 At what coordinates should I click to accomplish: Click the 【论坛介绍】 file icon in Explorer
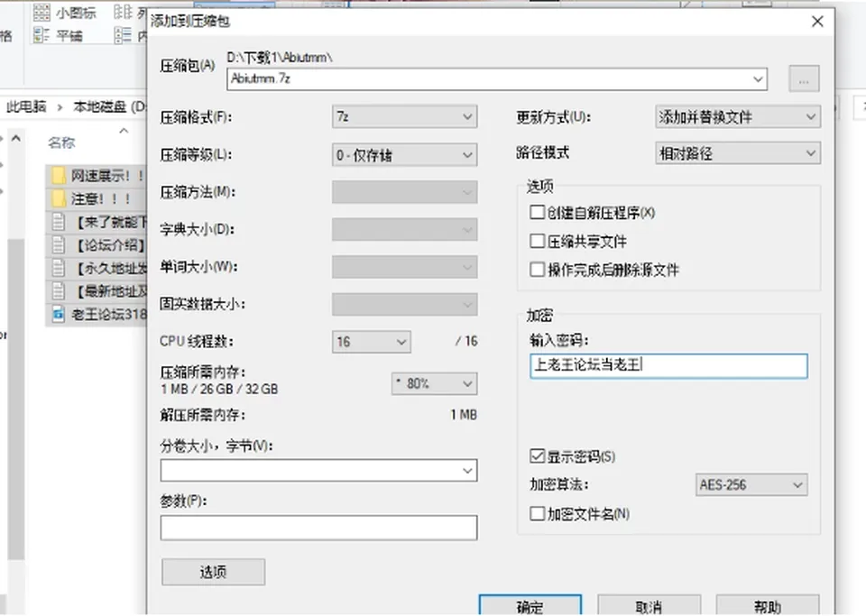click(x=58, y=245)
